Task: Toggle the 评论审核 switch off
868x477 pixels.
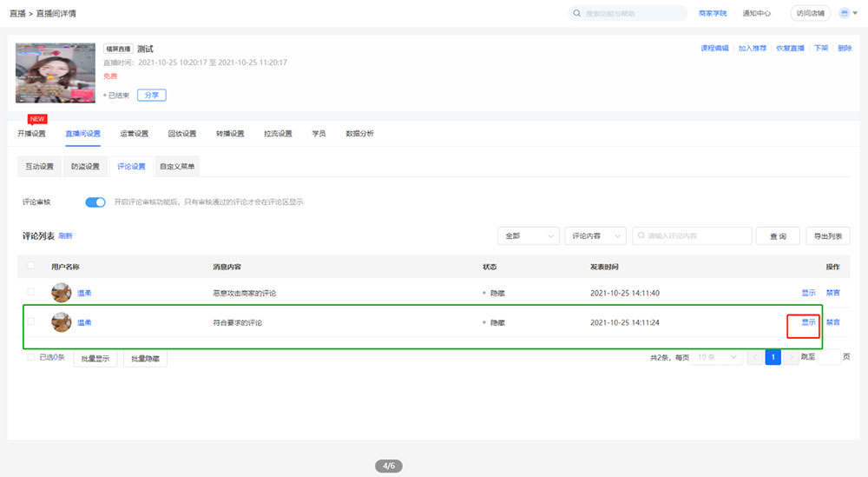Action: (95, 202)
